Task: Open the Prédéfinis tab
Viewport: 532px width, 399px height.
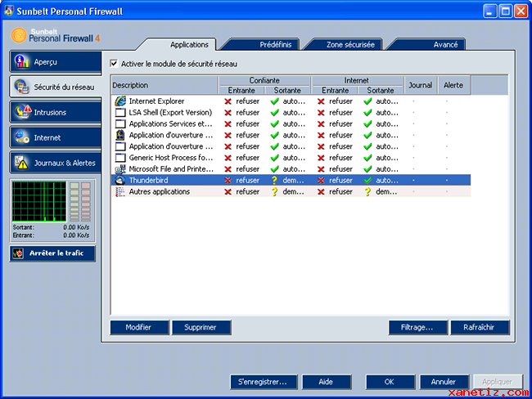Action: pyautogui.click(x=276, y=44)
